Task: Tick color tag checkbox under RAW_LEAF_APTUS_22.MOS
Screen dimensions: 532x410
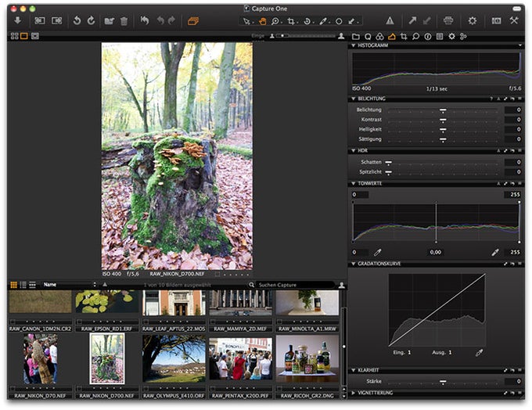Action: (x=146, y=322)
